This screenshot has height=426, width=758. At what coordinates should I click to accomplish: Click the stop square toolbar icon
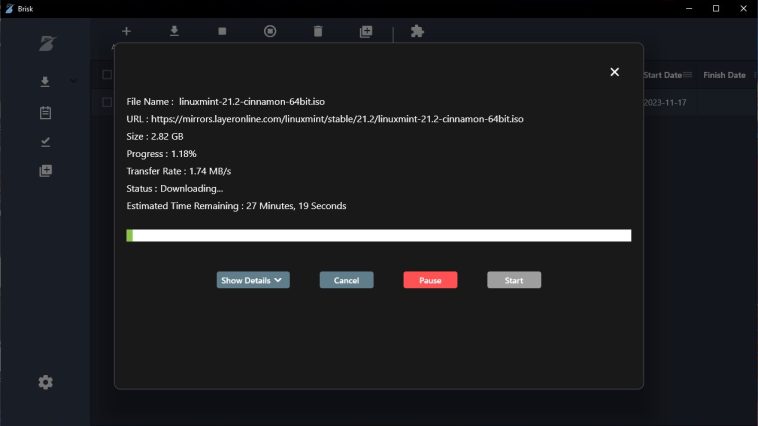pos(222,31)
